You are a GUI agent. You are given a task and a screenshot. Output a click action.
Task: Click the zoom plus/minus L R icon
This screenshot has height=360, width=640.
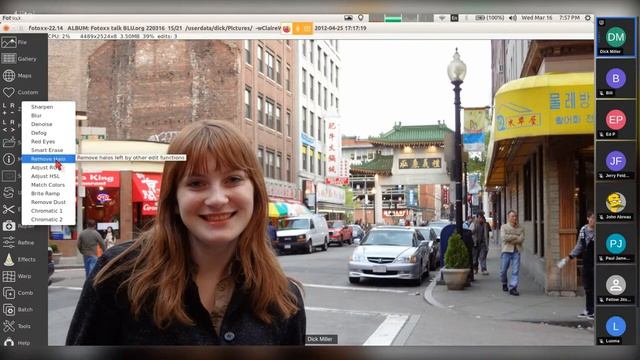pyautogui.click(x=9, y=109)
